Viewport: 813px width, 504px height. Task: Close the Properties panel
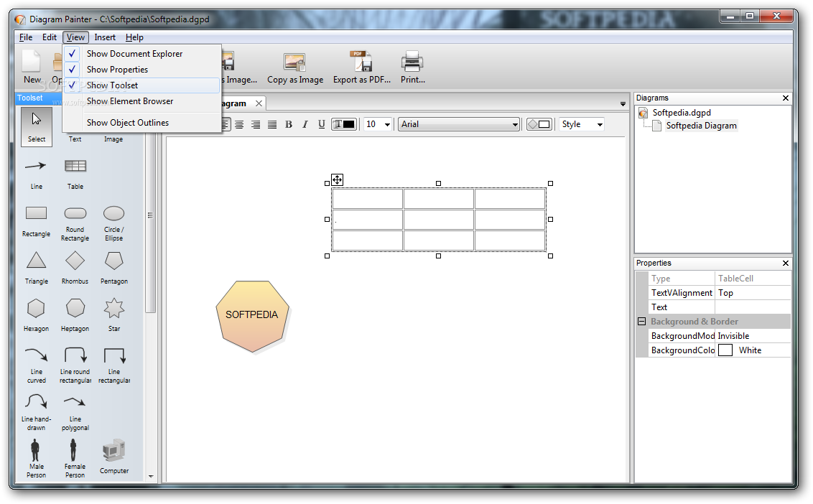point(786,263)
